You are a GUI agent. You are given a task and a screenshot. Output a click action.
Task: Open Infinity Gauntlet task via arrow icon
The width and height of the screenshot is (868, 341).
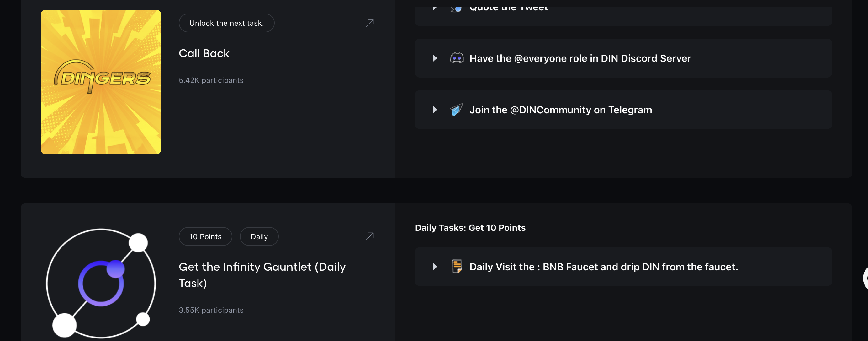[x=370, y=236]
